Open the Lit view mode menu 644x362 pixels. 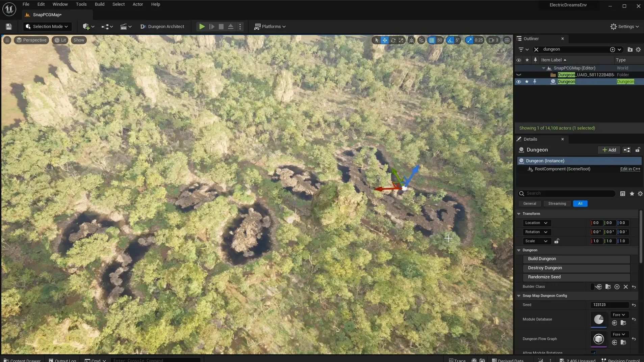pyautogui.click(x=60, y=40)
